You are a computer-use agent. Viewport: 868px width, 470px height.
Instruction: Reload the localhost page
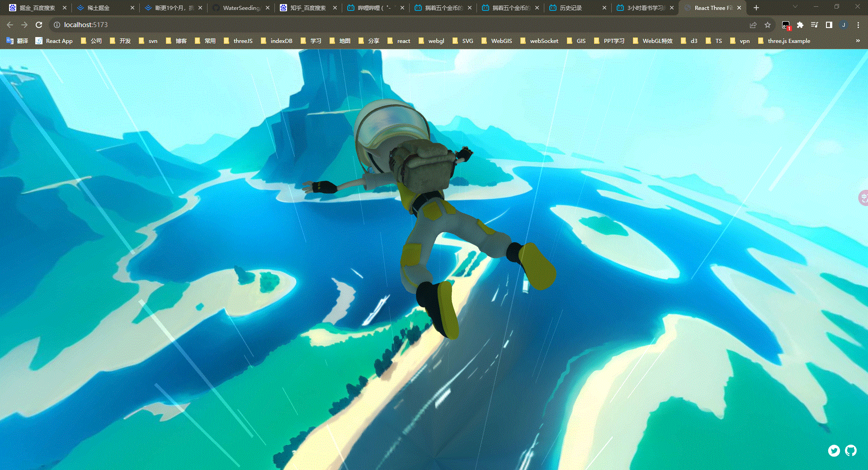click(x=39, y=25)
